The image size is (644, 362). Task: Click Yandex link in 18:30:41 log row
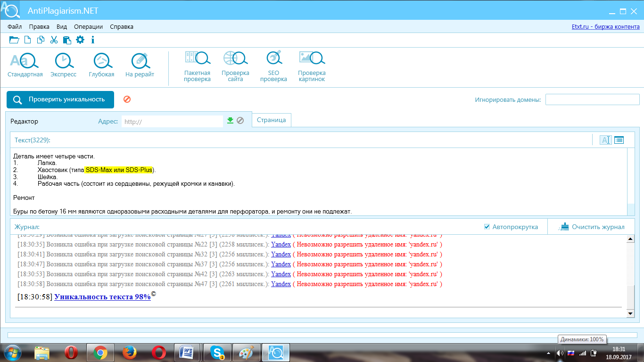(x=281, y=254)
